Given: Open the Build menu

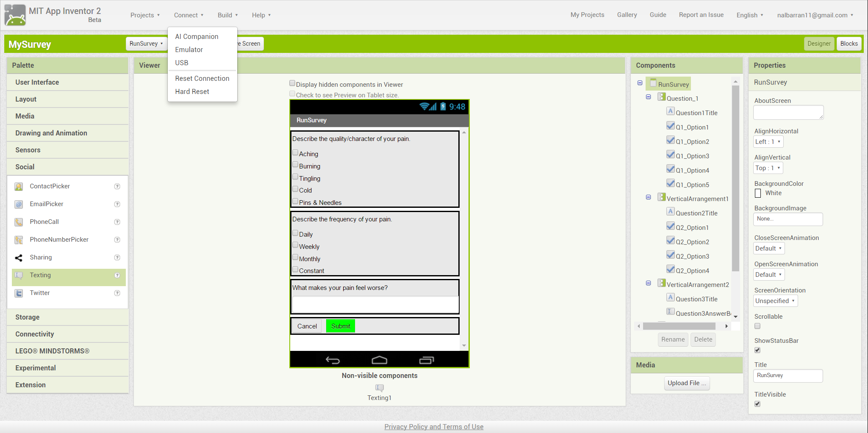Looking at the screenshot, I should [x=227, y=15].
